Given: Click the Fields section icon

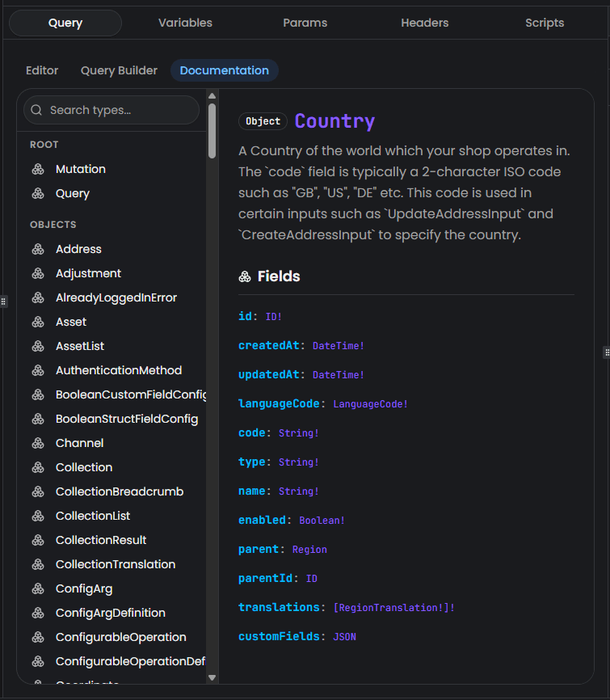Looking at the screenshot, I should coord(245,276).
